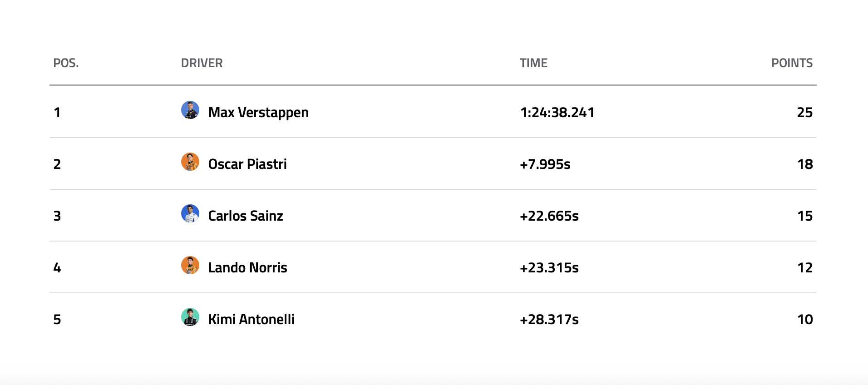Click Lando Norris's driver avatar icon
Viewport: 868px width, 385px height.
[x=190, y=266]
